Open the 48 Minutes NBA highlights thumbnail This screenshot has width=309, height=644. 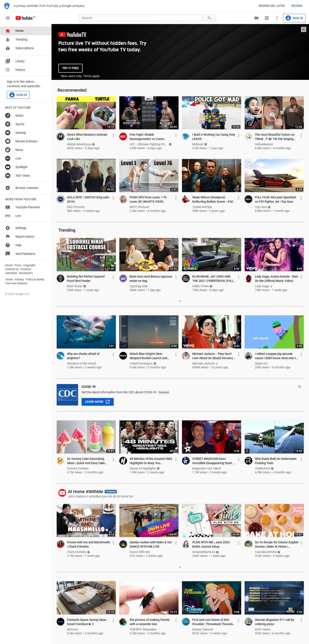click(x=149, y=437)
